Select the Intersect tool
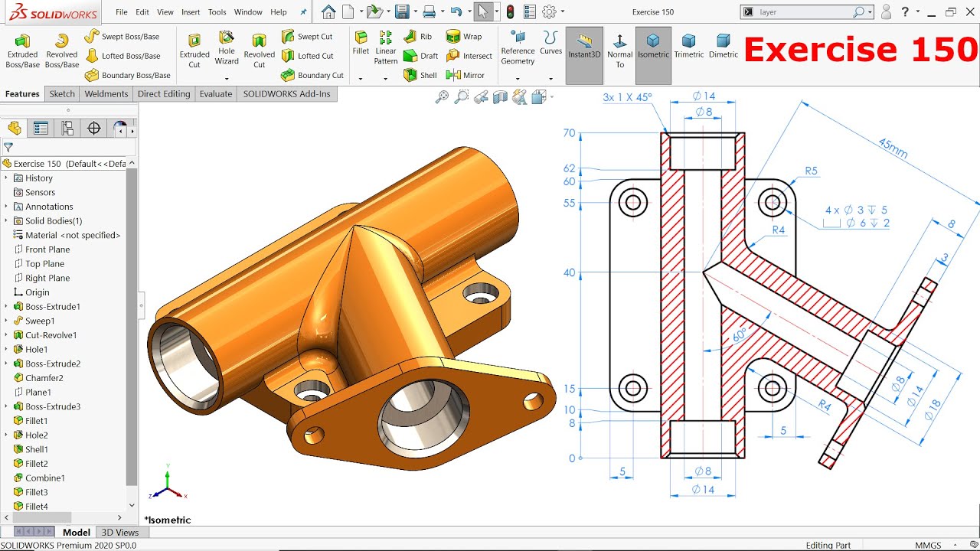The height and width of the screenshot is (551, 980). 469,56
